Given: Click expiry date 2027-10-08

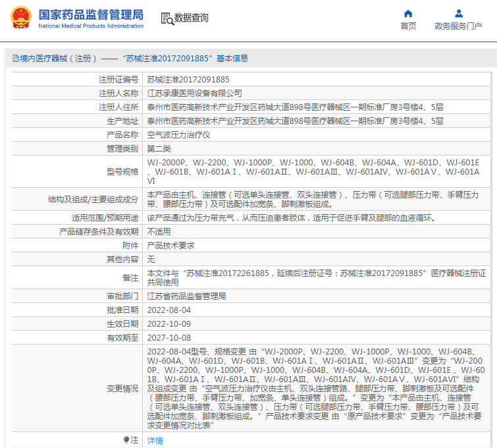Looking at the screenshot, I should (x=169, y=338).
